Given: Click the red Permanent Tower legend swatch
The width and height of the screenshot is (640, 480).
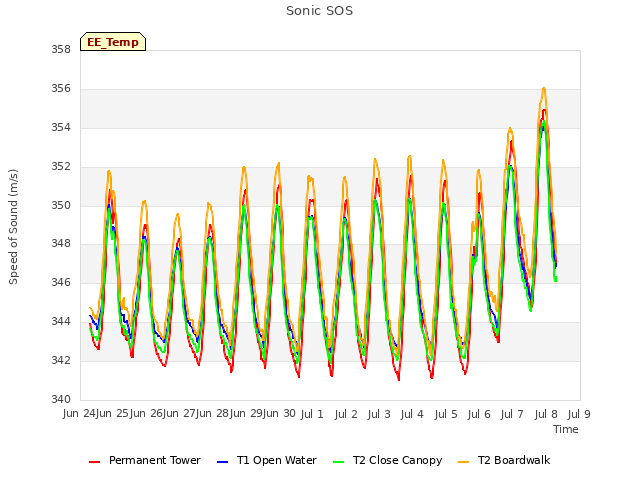Looking at the screenshot, I should [x=95, y=462].
